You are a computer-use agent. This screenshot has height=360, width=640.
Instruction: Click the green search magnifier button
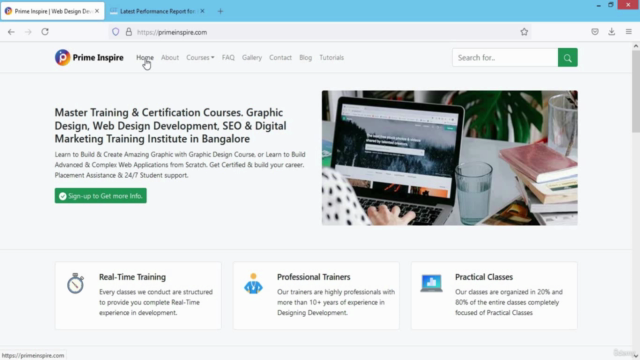tap(567, 58)
